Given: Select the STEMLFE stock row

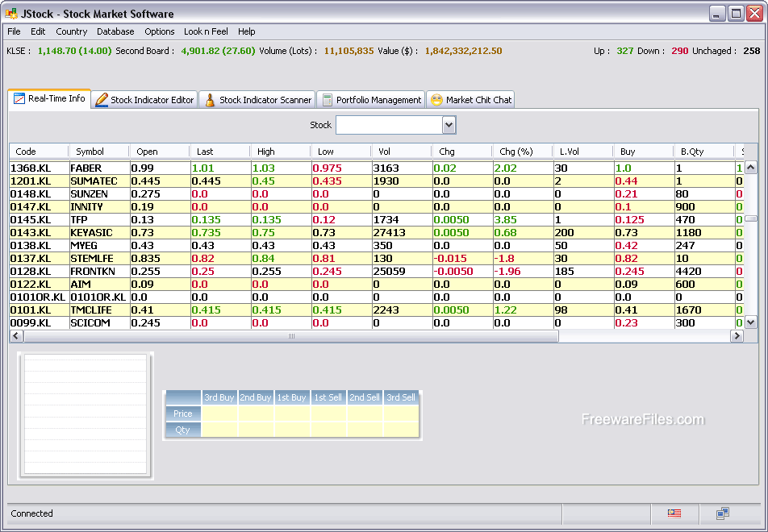Looking at the screenshot, I should (x=376, y=259).
